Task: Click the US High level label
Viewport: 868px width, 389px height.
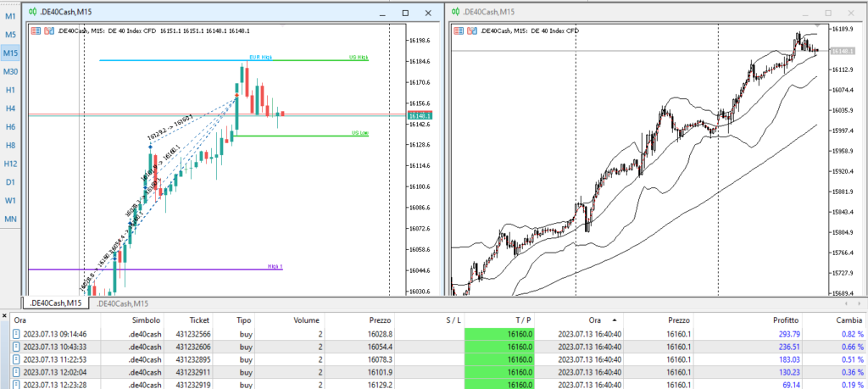Action: coord(359,57)
